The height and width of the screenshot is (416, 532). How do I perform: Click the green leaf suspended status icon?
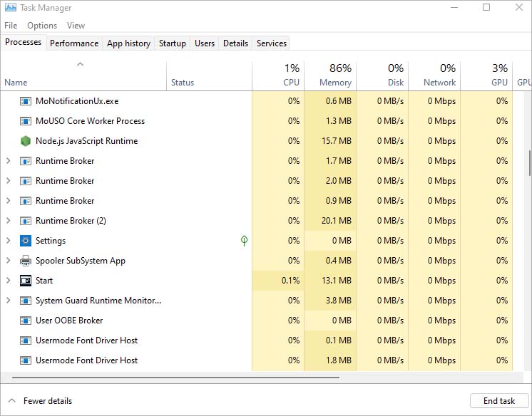pyautogui.click(x=245, y=241)
